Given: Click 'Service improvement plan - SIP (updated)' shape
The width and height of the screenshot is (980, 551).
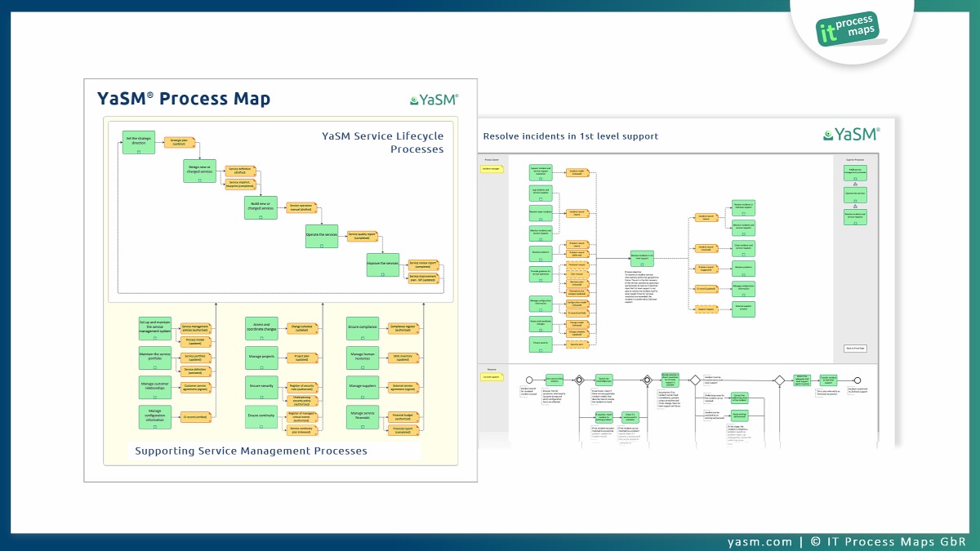Looking at the screenshot, I should pyautogui.click(x=423, y=278).
